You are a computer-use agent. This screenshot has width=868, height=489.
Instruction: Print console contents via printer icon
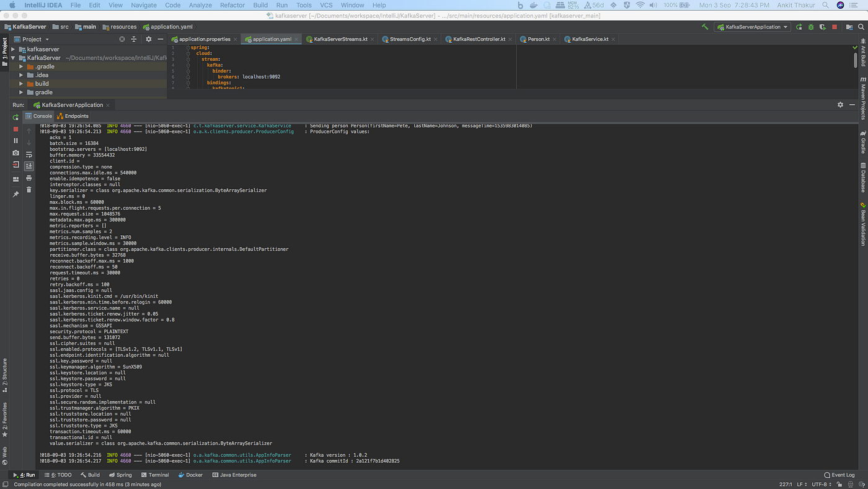(x=29, y=178)
